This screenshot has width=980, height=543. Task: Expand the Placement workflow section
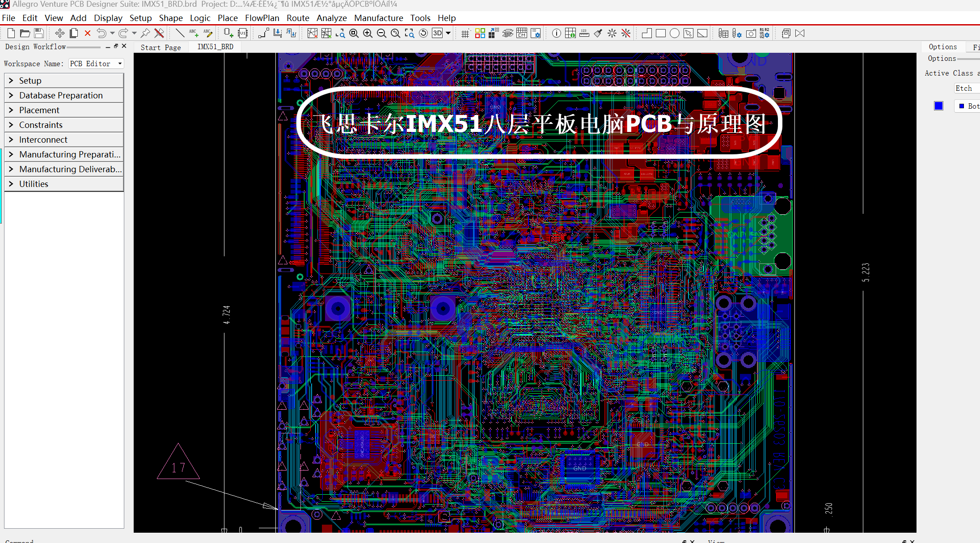coord(64,110)
